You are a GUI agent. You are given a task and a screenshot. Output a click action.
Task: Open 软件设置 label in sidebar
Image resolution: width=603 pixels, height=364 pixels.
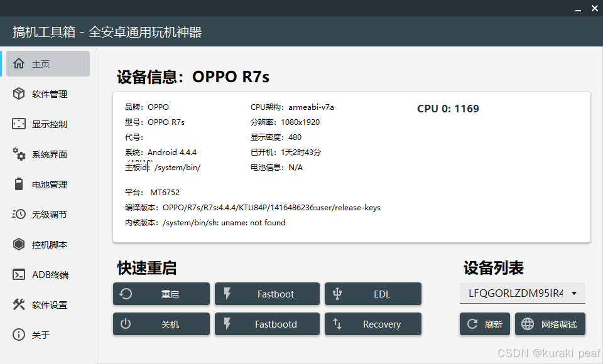tap(49, 305)
